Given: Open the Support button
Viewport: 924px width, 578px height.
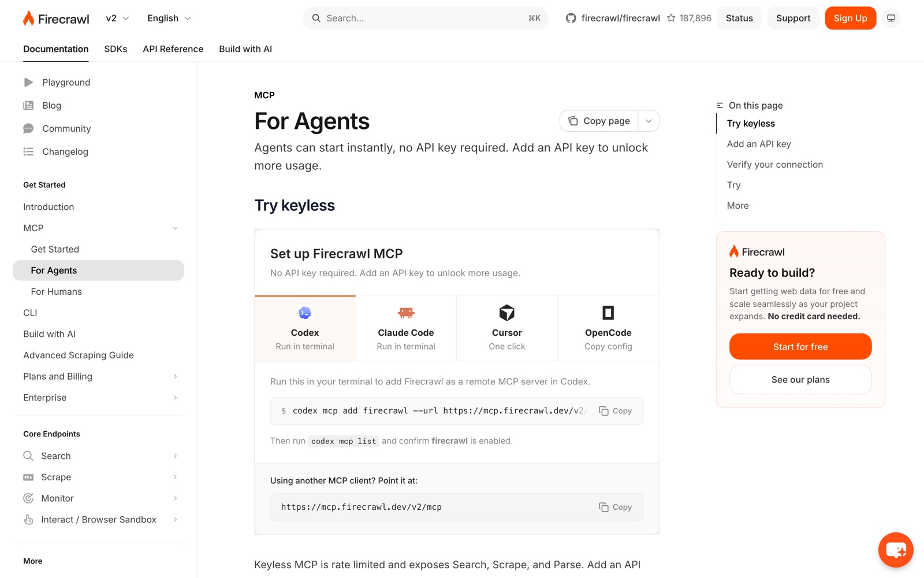Looking at the screenshot, I should click(x=793, y=18).
